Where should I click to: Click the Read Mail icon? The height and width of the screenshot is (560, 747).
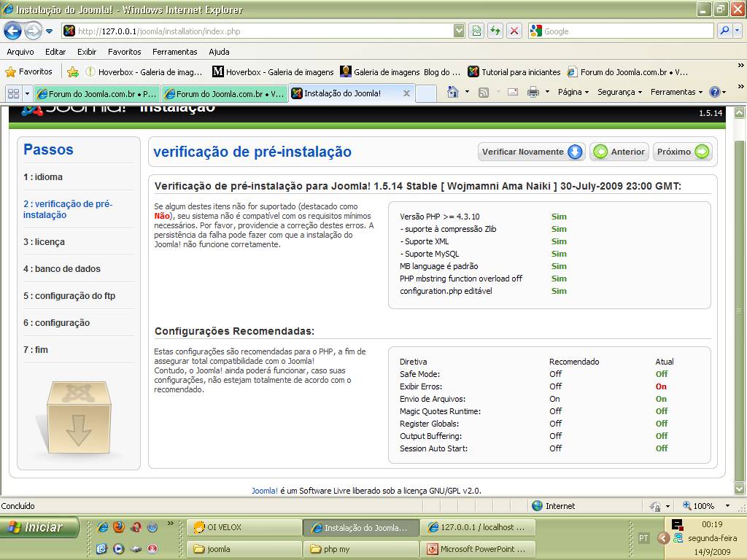(513, 93)
